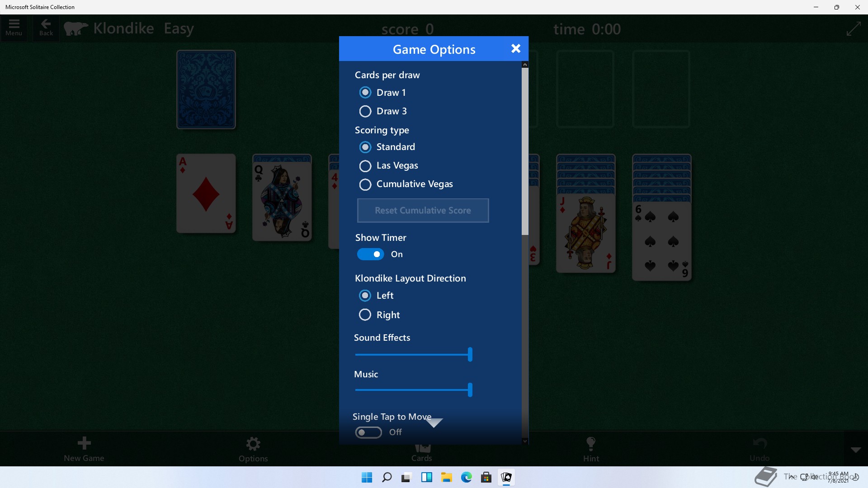Click the scrollbar down arrow in options
The height and width of the screenshot is (488, 868).
point(525,441)
